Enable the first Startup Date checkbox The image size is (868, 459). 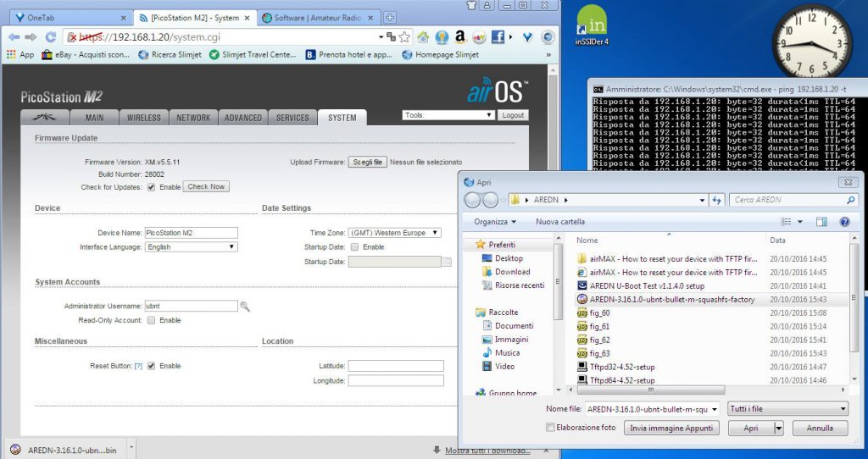(x=354, y=246)
